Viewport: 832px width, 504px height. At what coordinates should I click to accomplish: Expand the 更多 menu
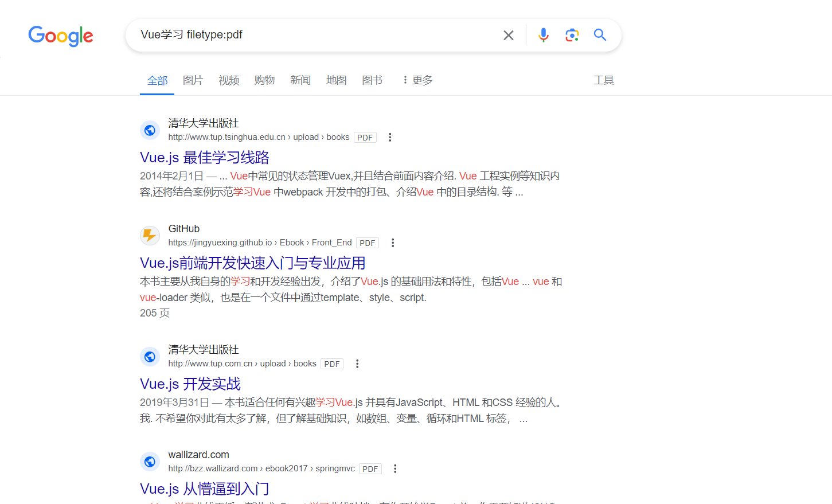tap(417, 80)
